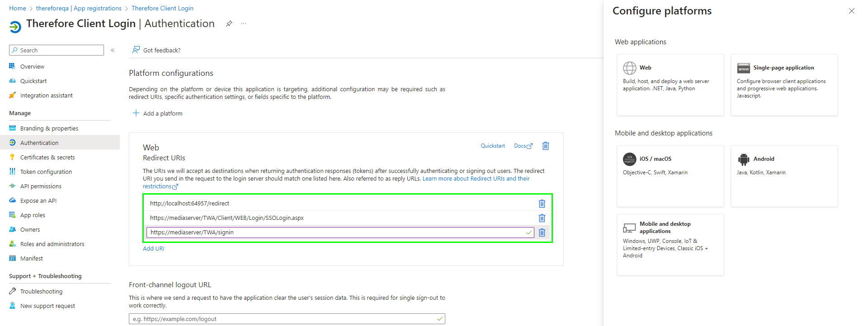Close the Configure platforms panel
Screen dimensions: 868x326
(x=852, y=11)
